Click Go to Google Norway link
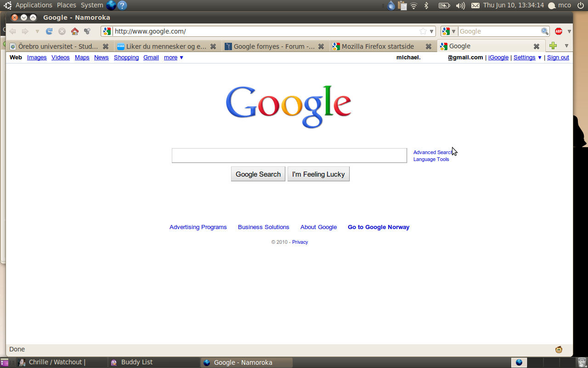The height and width of the screenshot is (368, 588). click(379, 227)
